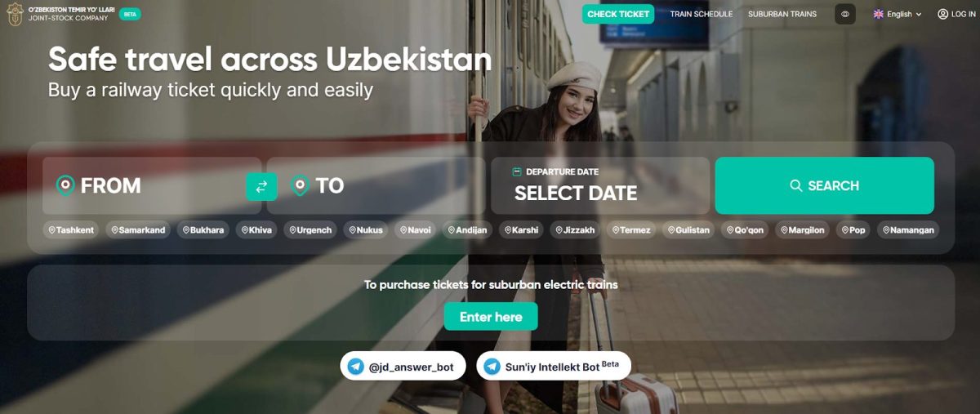980x414 pixels.
Task: Click the CHECK TICKET button
Action: click(x=618, y=14)
